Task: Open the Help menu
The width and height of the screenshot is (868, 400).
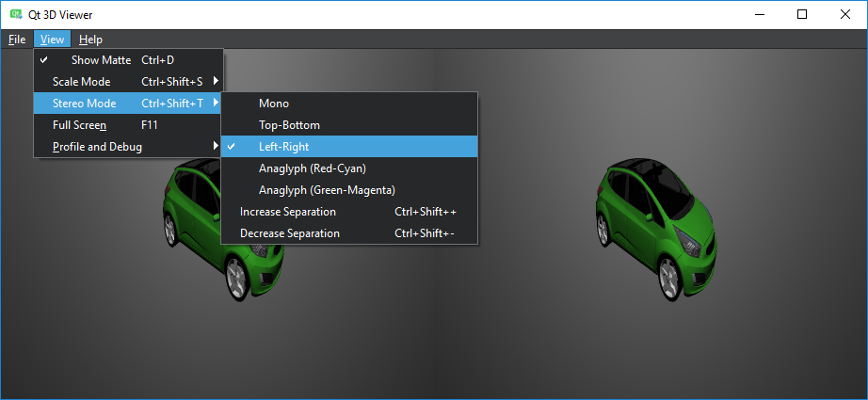Action: 90,40
